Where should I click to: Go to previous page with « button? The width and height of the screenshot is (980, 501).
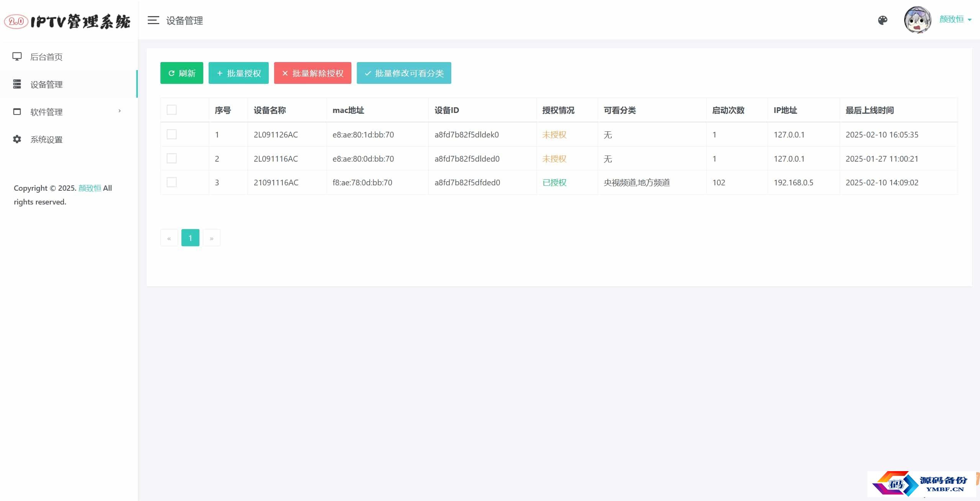click(x=169, y=238)
